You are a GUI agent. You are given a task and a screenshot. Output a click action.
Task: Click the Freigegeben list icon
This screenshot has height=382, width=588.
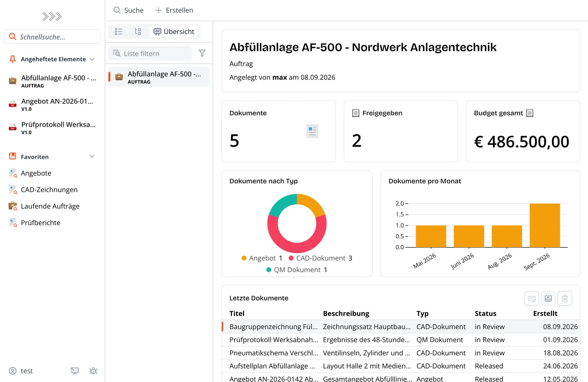(356, 113)
